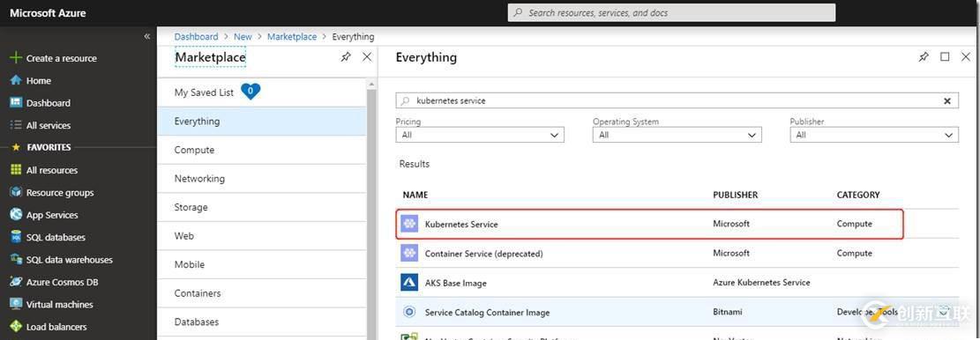Sort by the CATEGORY column header
This screenshot has width=980, height=340.
858,195
